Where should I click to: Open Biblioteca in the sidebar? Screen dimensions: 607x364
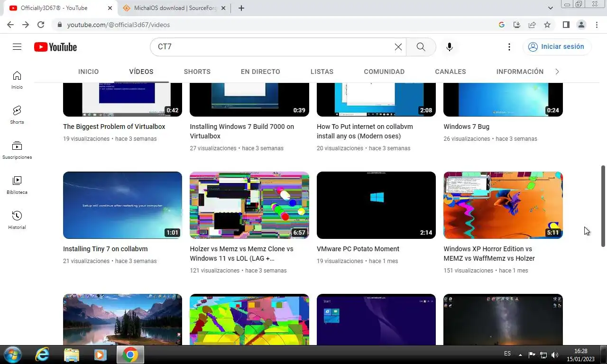(x=17, y=185)
